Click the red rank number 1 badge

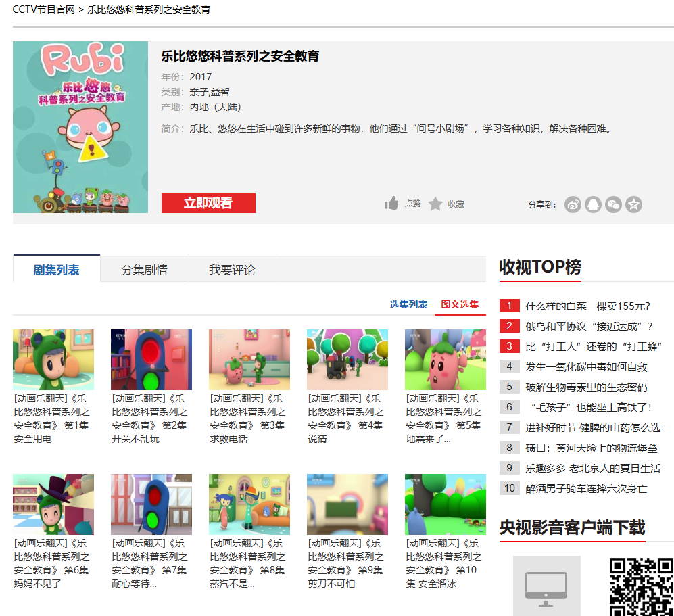tap(509, 306)
